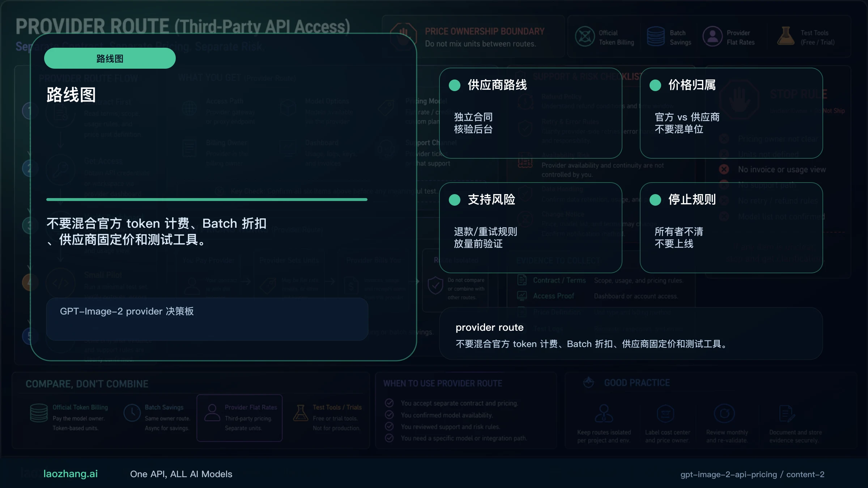Click the Official Token Billing icon in the top legend

pos(585,37)
